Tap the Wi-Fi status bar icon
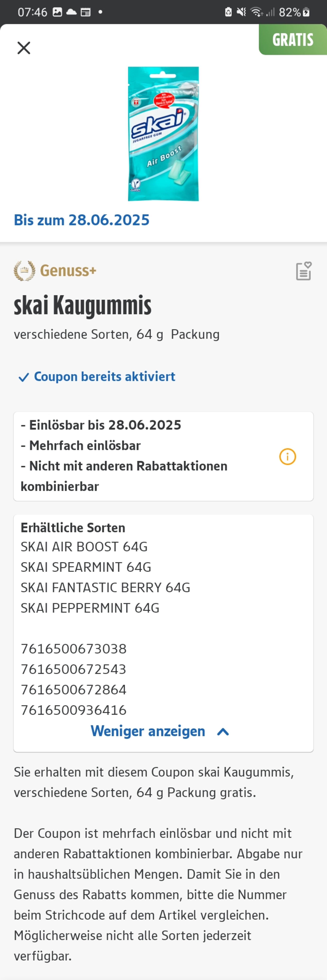Image resolution: width=327 pixels, height=980 pixels. coord(257,12)
